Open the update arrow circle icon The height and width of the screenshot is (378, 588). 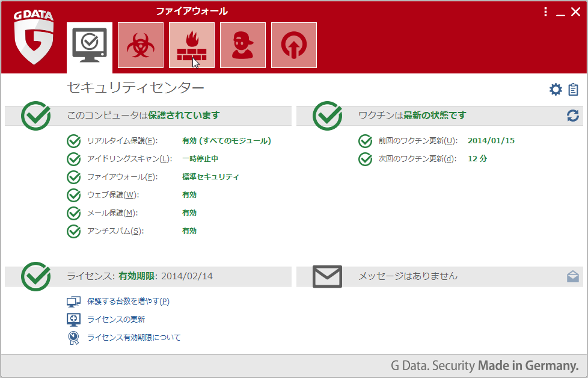pyautogui.click(x=293, y=46)
